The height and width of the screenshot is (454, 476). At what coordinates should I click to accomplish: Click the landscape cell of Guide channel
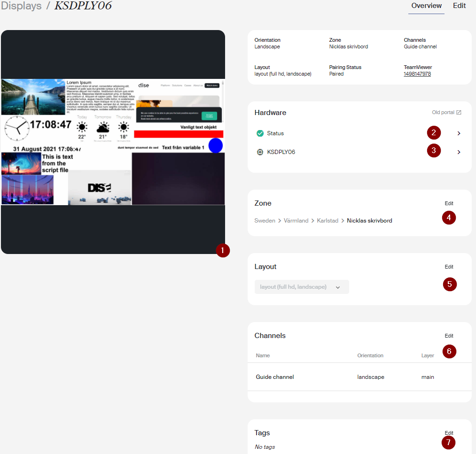[x=371, y=377]
